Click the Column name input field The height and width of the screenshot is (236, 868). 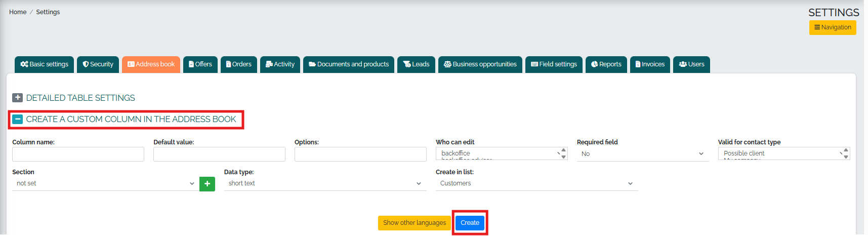[x=78, y=154]
